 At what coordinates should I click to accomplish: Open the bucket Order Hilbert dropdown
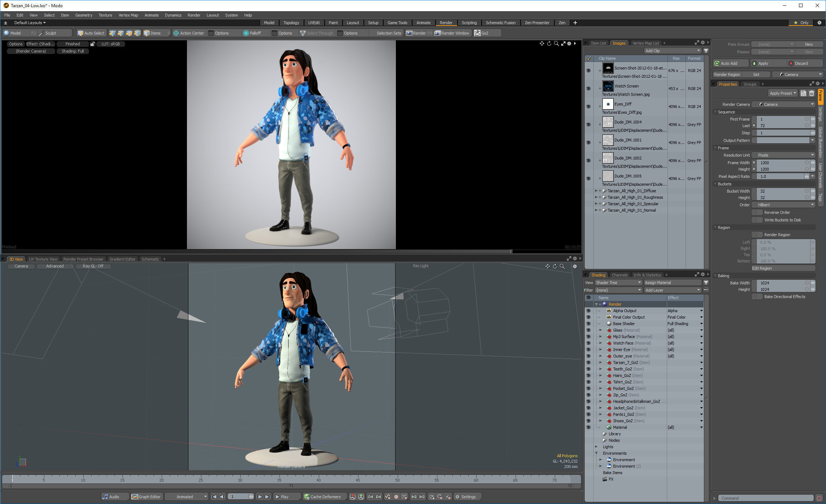tap(785, 205)
